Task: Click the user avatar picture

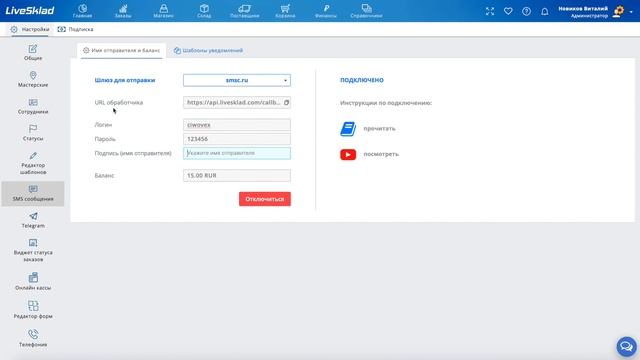Action: (x=619, y=11)
